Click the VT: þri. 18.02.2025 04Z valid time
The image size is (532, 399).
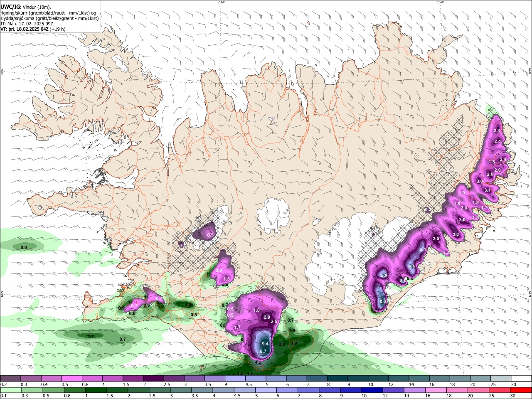(x=25, y=30)
